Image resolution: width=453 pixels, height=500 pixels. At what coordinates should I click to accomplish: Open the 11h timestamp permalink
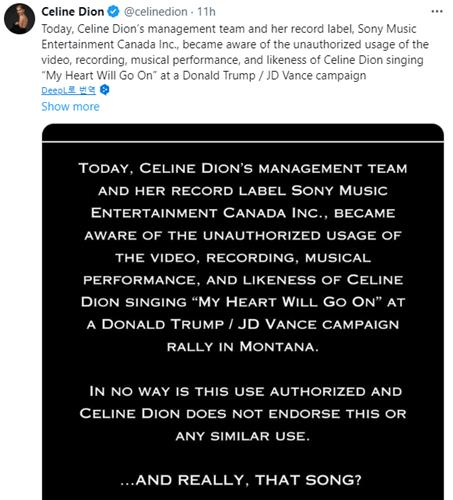coord(206,12)
